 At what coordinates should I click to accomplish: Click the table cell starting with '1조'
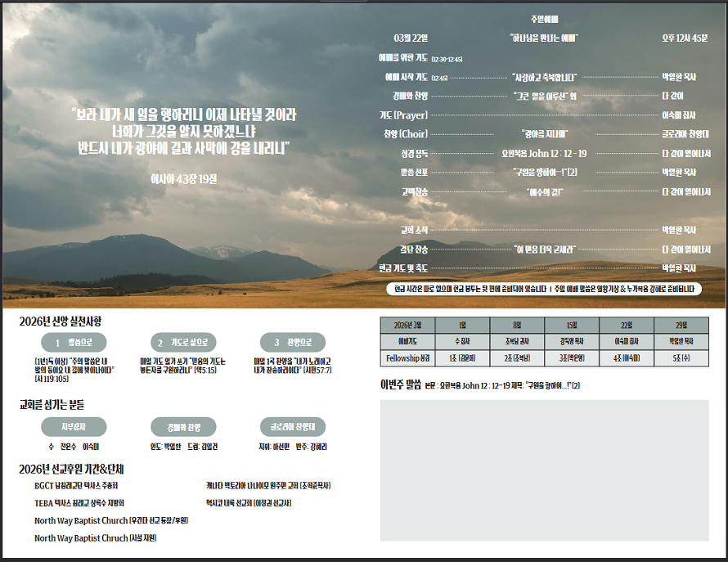(x=462, y=358)
